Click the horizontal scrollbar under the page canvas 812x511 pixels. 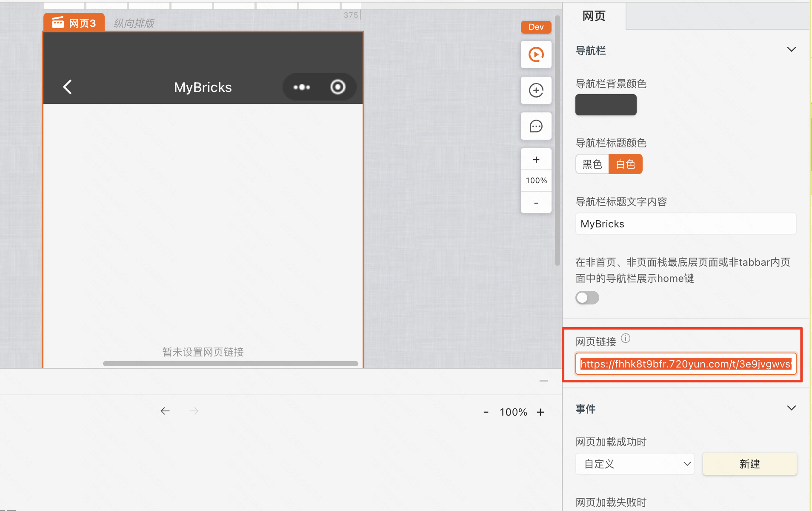tap(230, 364)
